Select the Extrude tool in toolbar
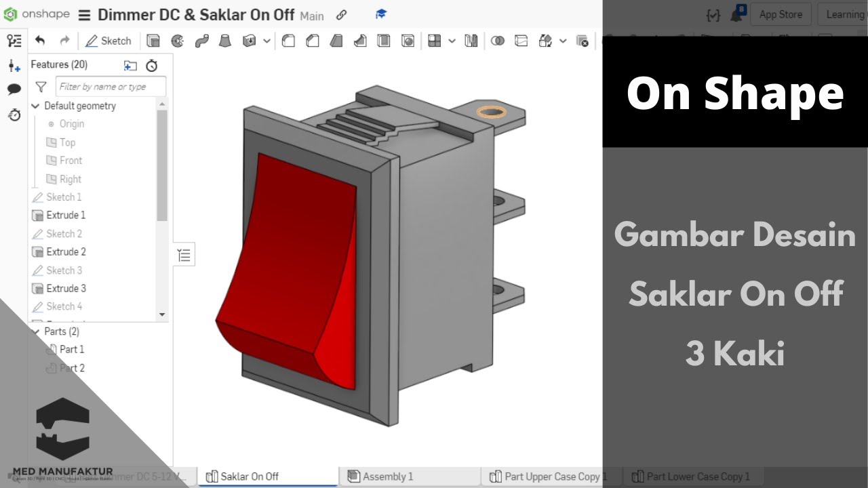This screenshot has width=868, height=488. (153, 41)
